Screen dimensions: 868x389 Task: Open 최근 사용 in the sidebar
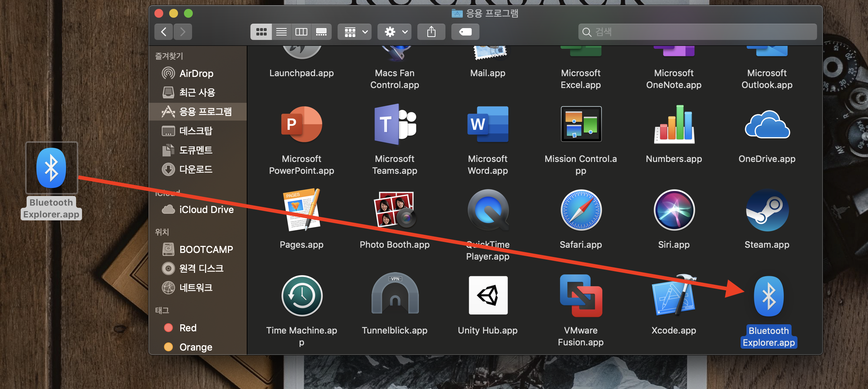[198, 92]
